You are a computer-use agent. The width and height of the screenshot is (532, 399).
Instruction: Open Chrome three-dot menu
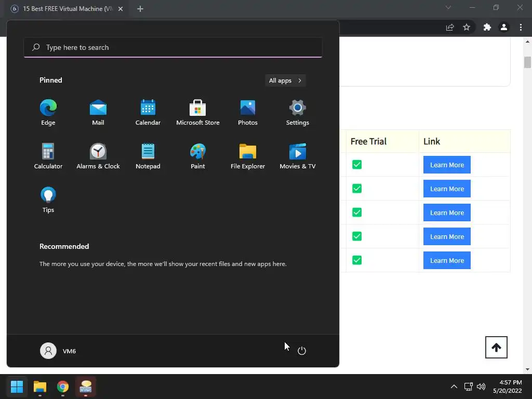click(521, 28)
